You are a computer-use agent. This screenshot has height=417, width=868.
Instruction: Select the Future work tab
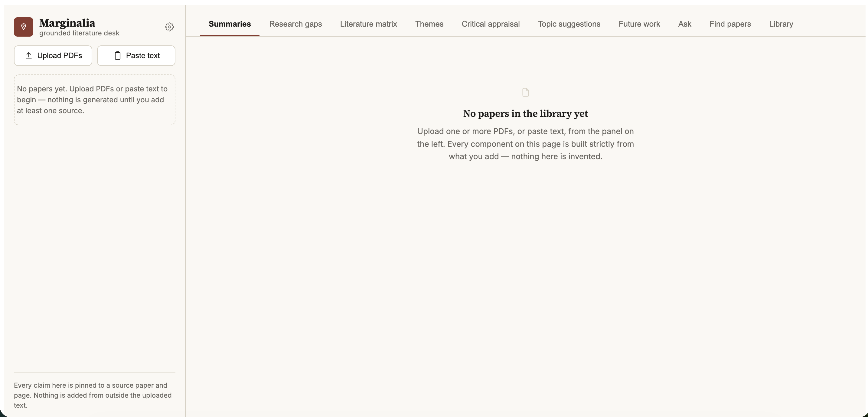(639, 24)
